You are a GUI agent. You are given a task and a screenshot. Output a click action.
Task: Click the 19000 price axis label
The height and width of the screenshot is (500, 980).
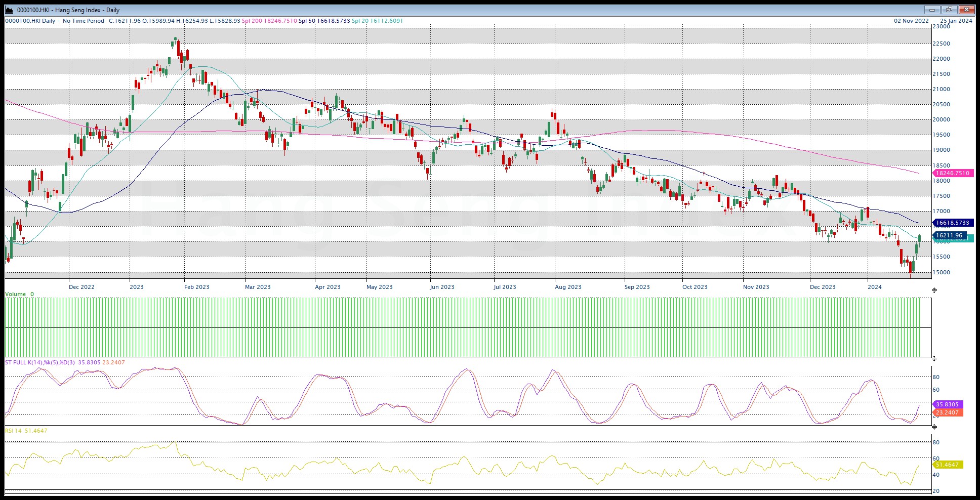942,150
